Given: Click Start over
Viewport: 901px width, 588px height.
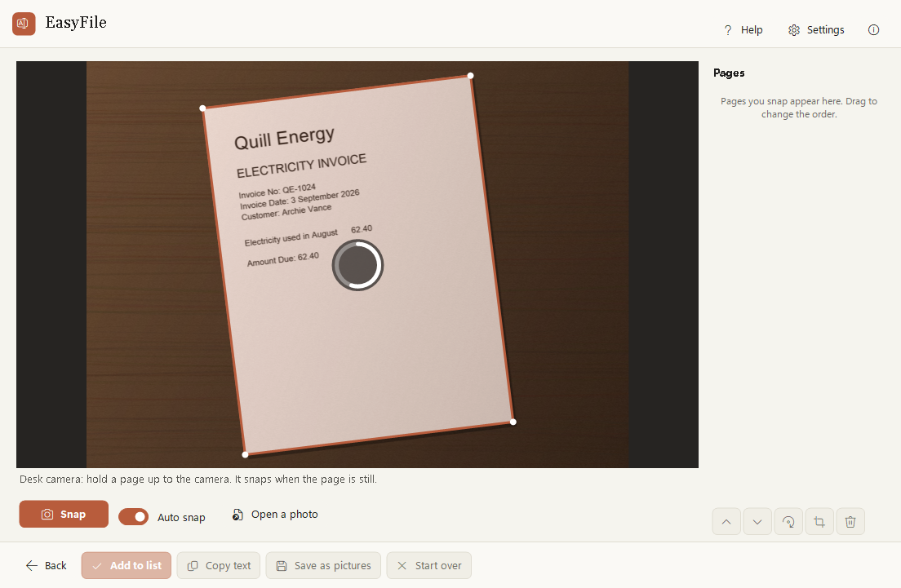Looking at the screenshot, I should 429,566.
